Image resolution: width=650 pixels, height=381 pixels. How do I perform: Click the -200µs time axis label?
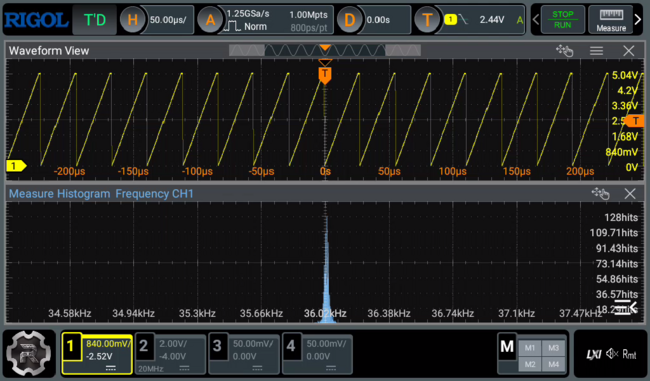click(70, 171)
